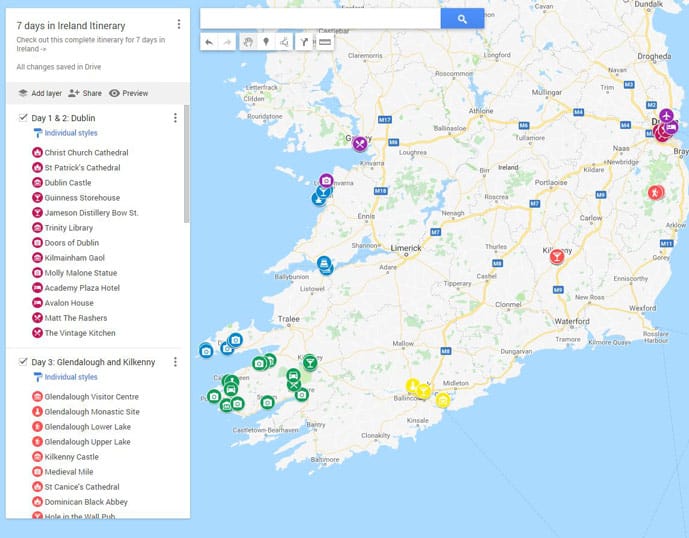Select Glendalough Lower Lake entry
Image resolution: width=689 pixels, height=538 pixels.
click(x=82, y=427)
